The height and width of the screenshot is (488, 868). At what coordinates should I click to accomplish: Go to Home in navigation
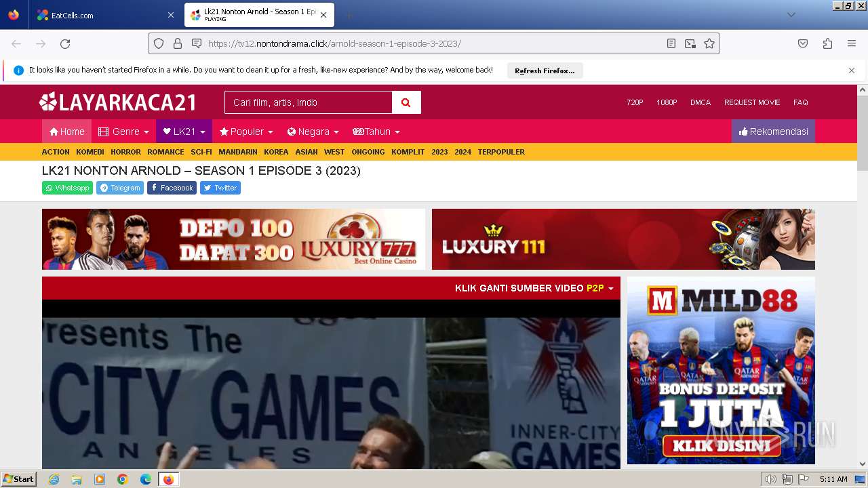(x=66, y=131)
